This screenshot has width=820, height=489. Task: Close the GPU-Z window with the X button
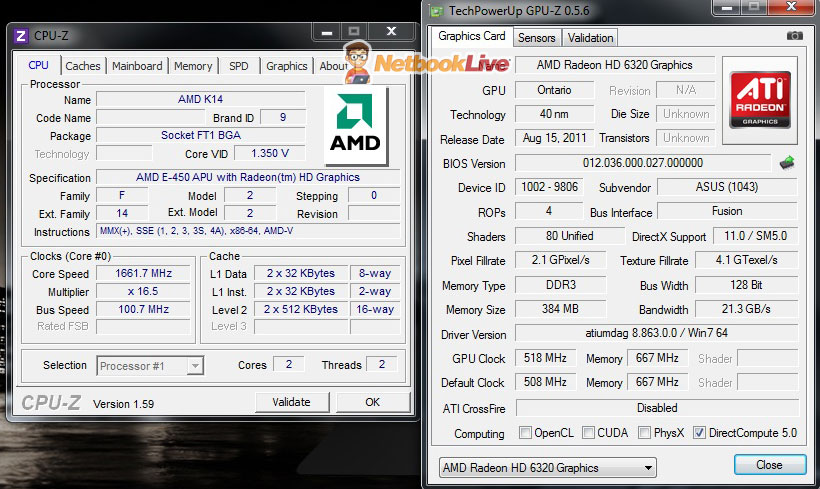[791, 7]
